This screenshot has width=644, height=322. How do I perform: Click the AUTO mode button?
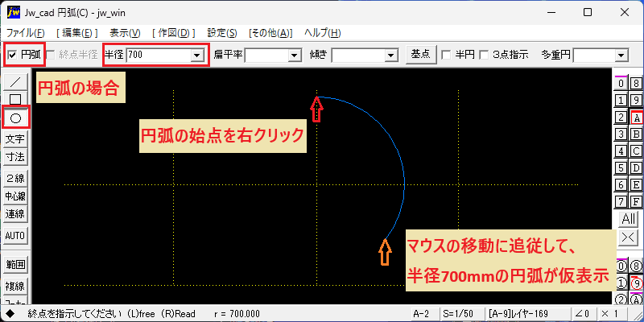pyautogui.click(x=15, y=236)
